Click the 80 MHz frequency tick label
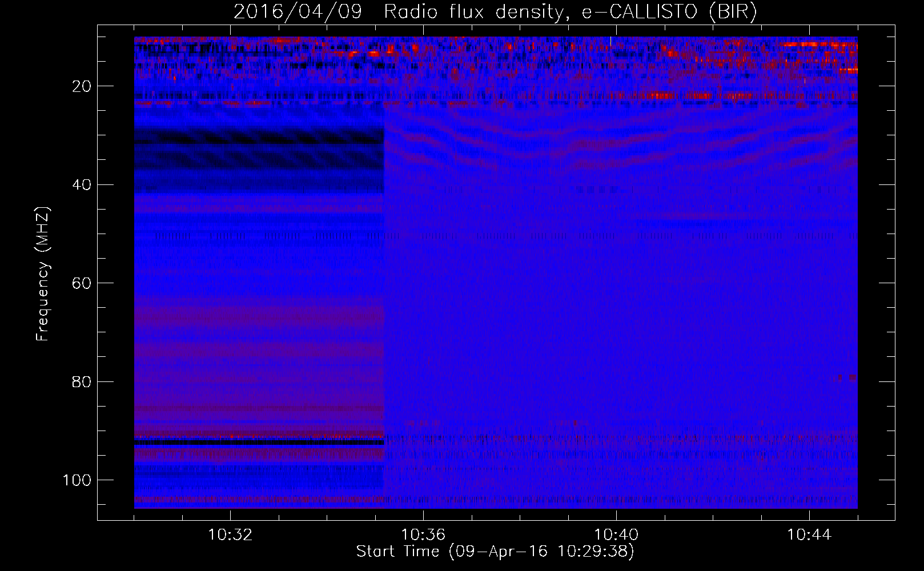The image size is (924, 571). coord(82,381)
